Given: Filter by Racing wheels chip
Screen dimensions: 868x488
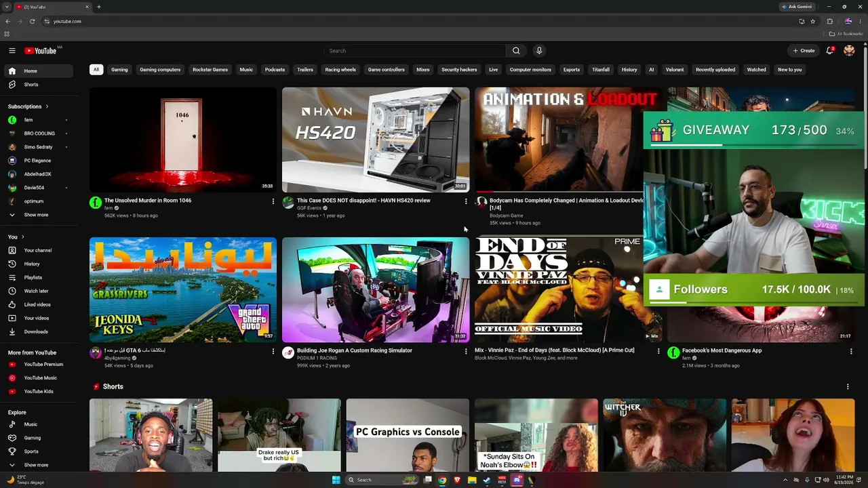Looking at the screenshot, I should (x=340, y=69).
